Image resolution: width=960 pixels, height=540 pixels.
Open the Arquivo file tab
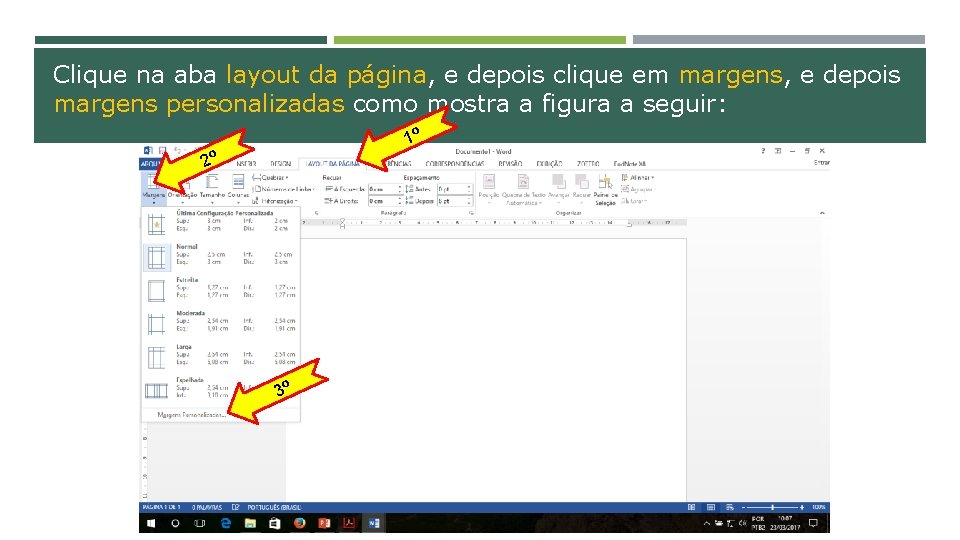tap(149, 163)
